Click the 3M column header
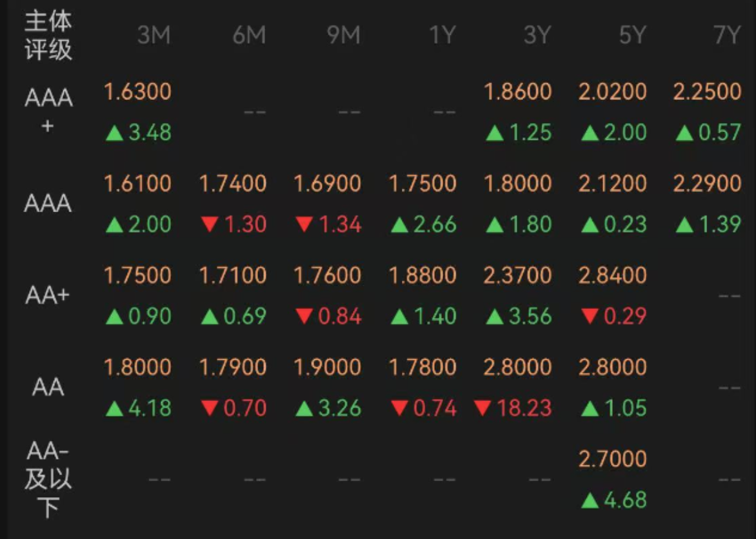 point(154,36)
